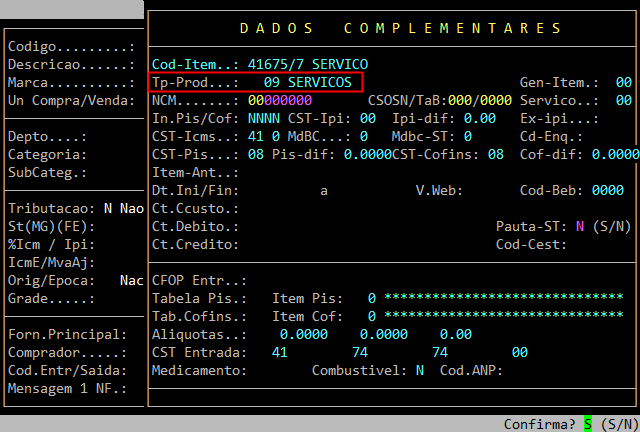This screenshot has height=432, width=640.
Task: Click the %Icm / Ipi label
Action: click(51, 244)
